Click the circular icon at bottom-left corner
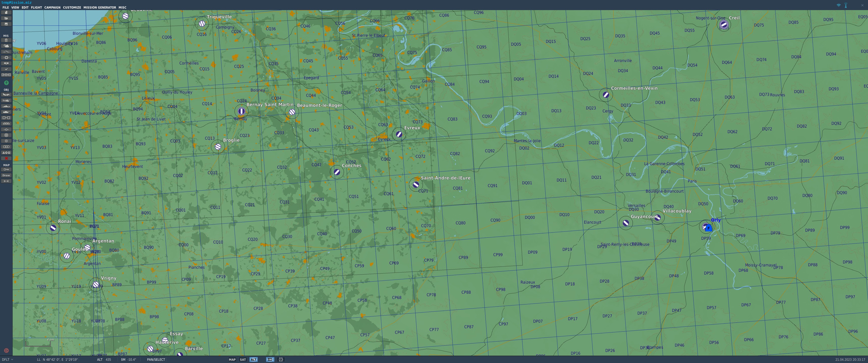Viewport: 868px width, 363px height. pyautogui.click(x=6, y=351)
